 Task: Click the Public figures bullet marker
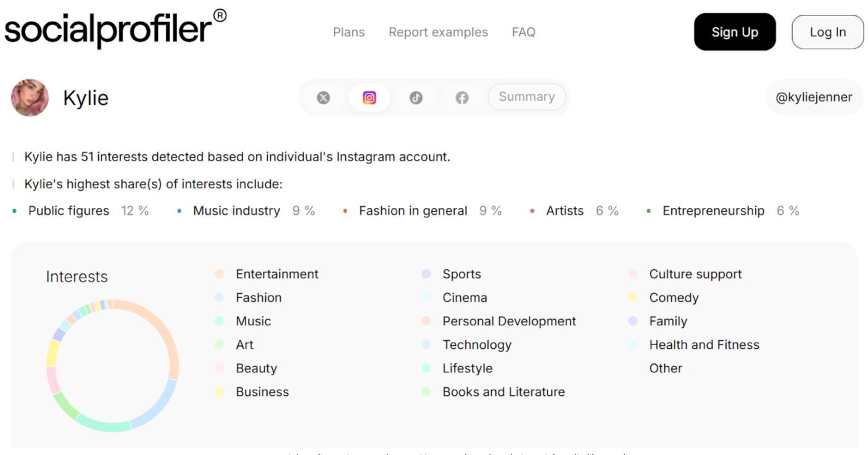click(15, 211)
